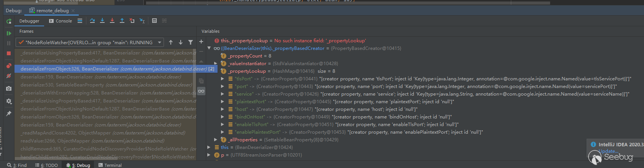644x168 pixels.
Task: Expand the "bindOnHost" entry
Action: [x=223, y=117]
